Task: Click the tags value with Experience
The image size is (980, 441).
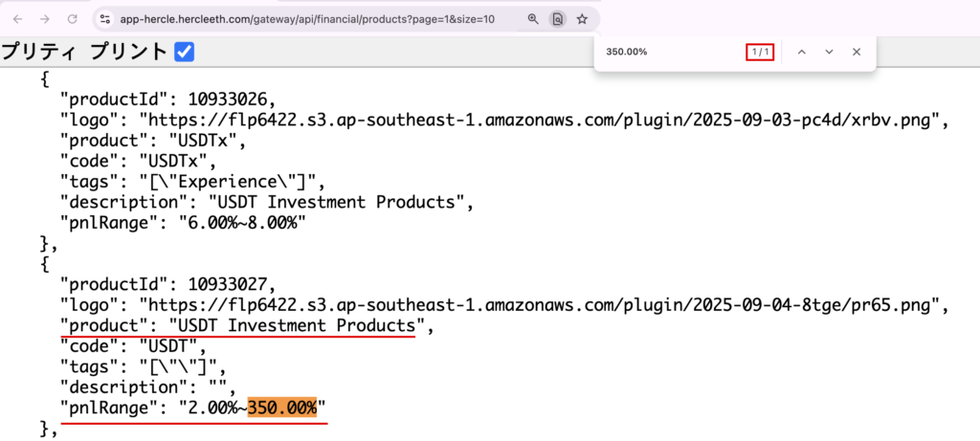Action: (x=229, y=182)
